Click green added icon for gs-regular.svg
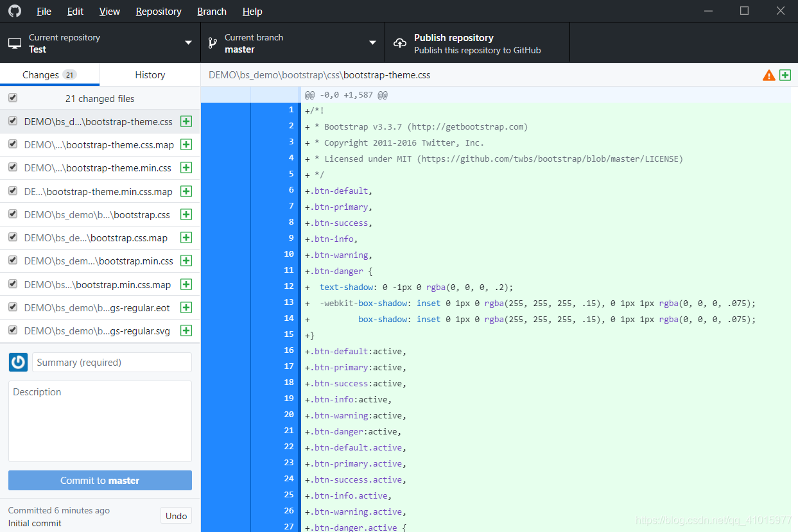The height and width of the screenshot is (532, 798). point(186,330)
